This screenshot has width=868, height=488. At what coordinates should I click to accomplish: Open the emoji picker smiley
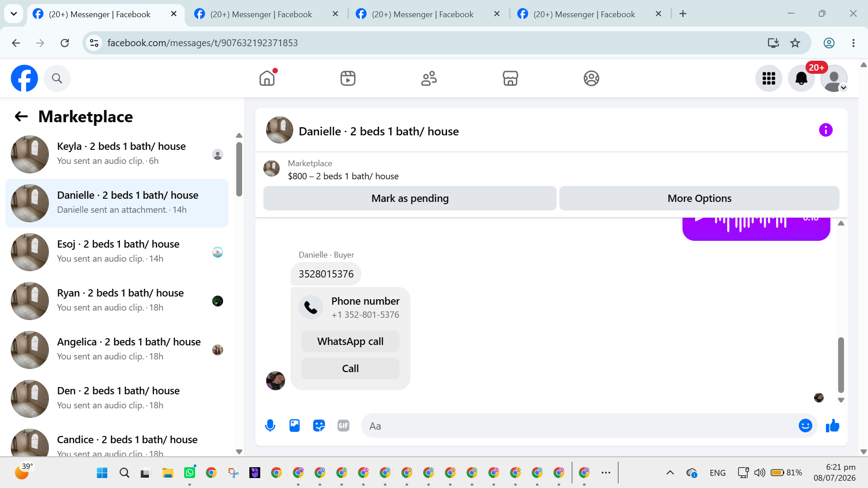[x=805, y=426]
